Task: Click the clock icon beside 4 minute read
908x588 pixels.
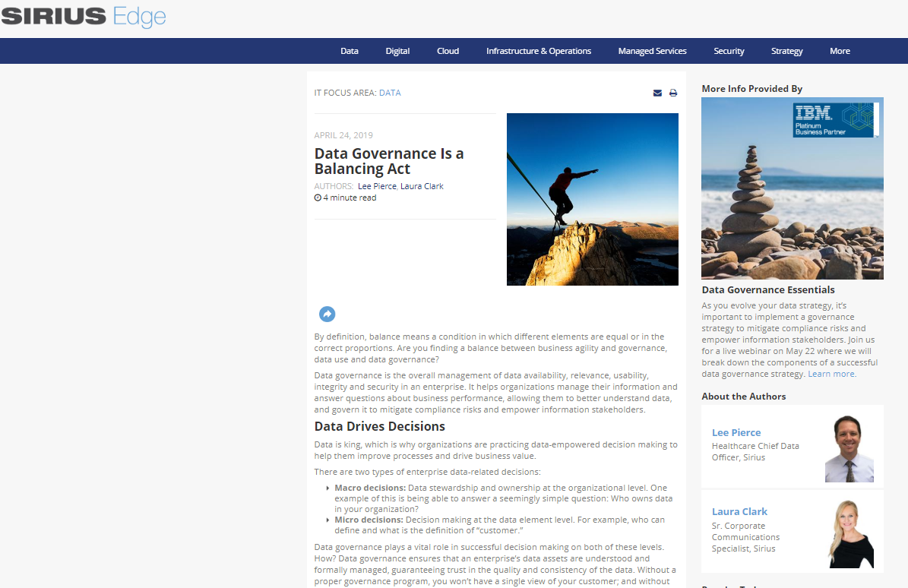Action: click(x=318, y=198)
